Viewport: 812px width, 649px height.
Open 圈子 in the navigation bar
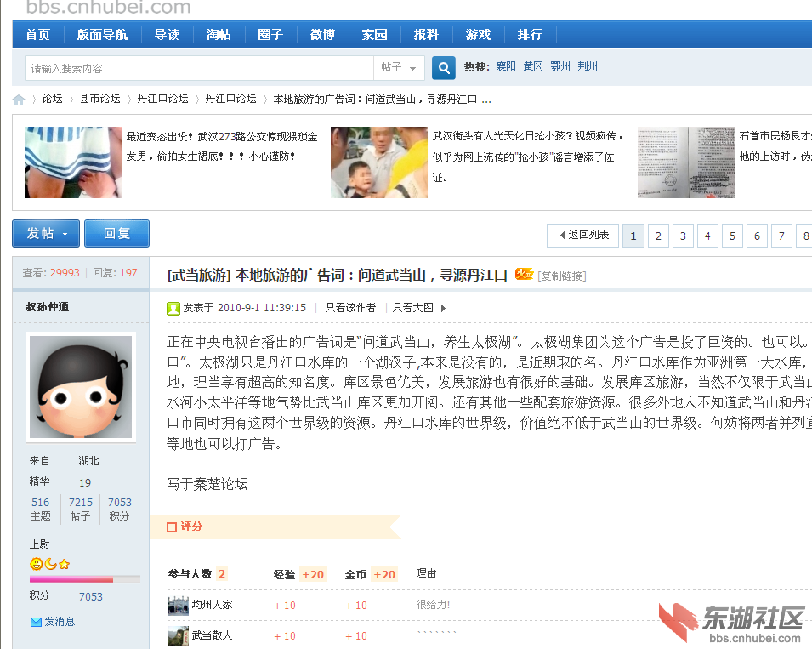point(270,35)
